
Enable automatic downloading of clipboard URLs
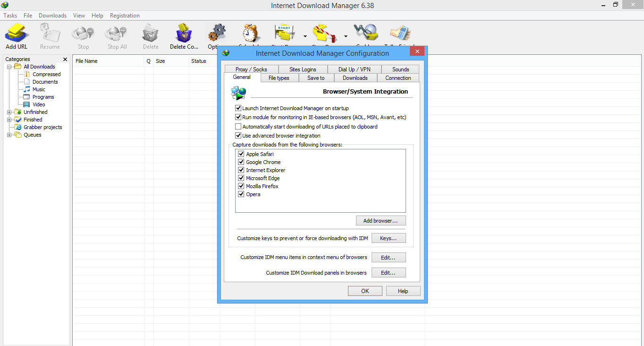[238, 127]
